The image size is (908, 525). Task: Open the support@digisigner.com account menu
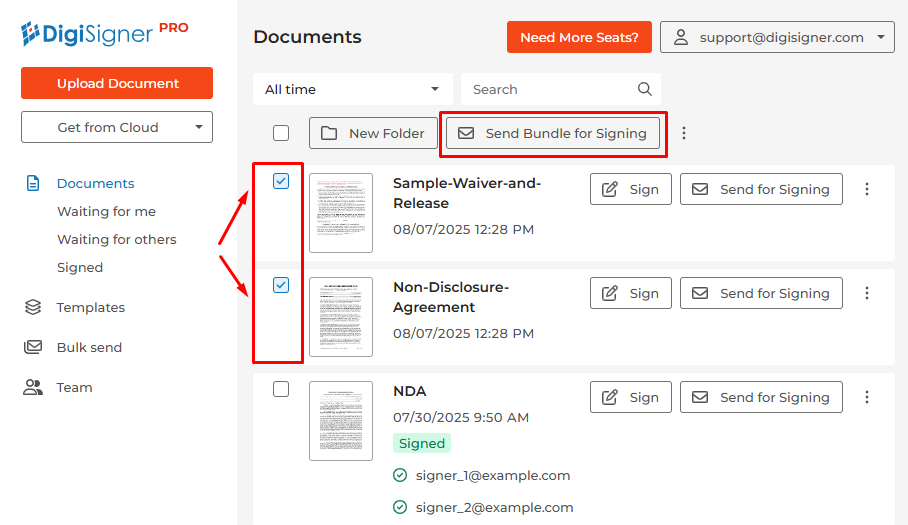(x=777, y=37)
